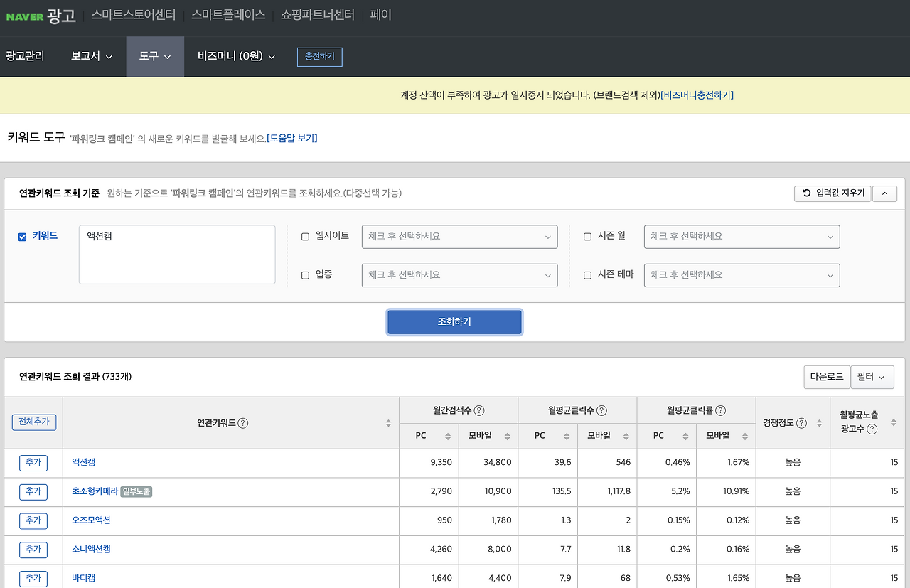This screenshot has height=588, width=910.
Task: Open help icon next to 월간검색수
Action: tap(479, 410)
